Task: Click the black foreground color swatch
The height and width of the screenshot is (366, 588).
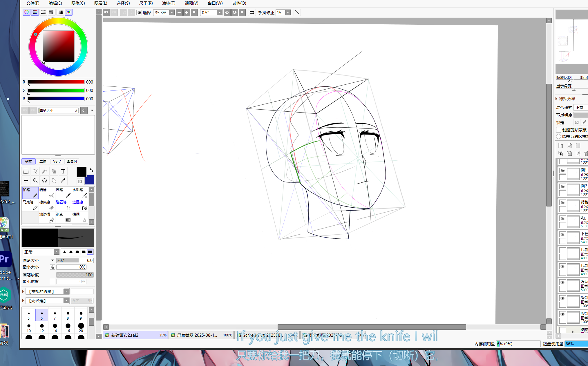Action: pyautogui.click(x=82, y=172)
